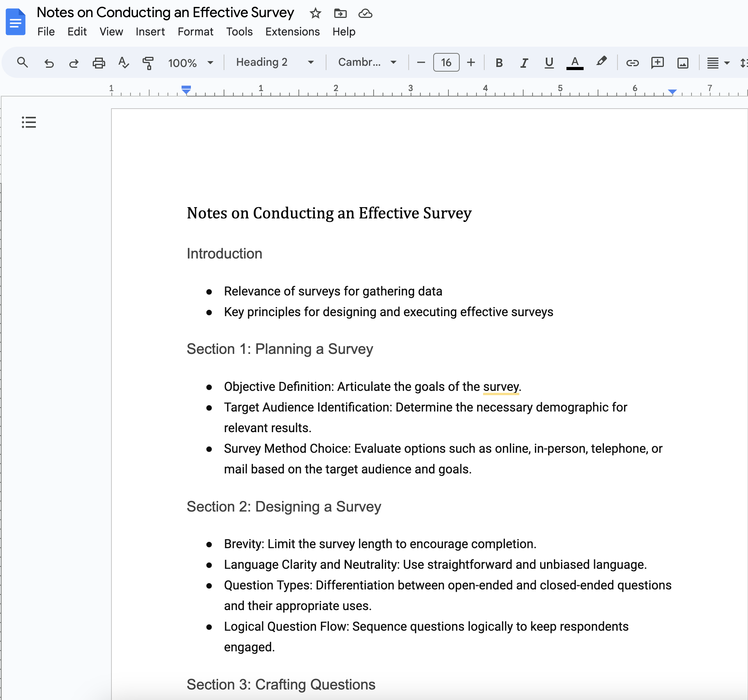Viewport: 748px width, 700px height.
Task: Increase the font size
Action: 471,62
